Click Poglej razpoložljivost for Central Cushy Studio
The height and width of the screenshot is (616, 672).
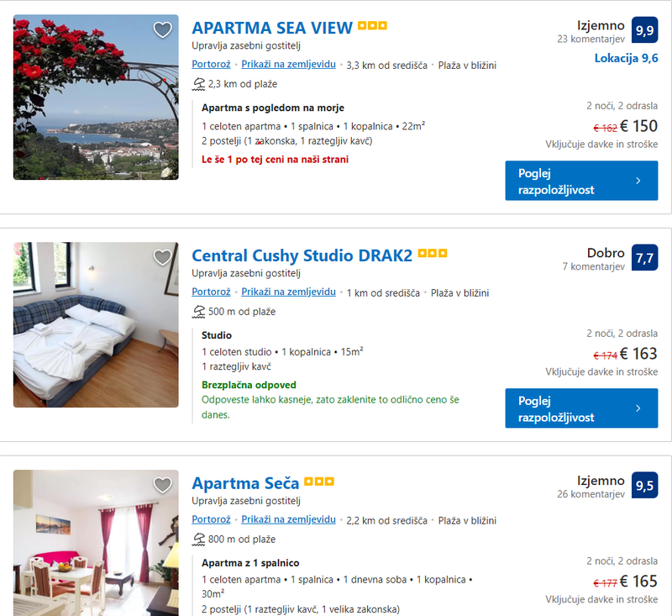click(581, 408)
